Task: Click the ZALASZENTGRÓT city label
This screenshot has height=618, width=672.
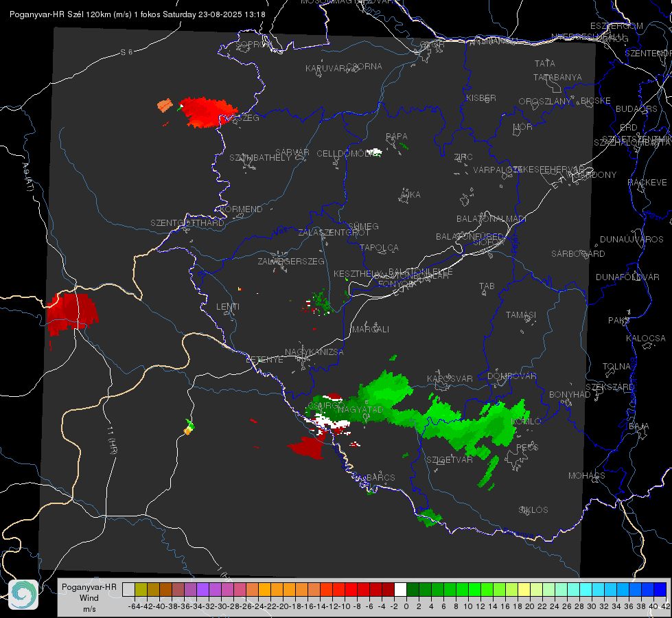Action: tap(334, 233)
